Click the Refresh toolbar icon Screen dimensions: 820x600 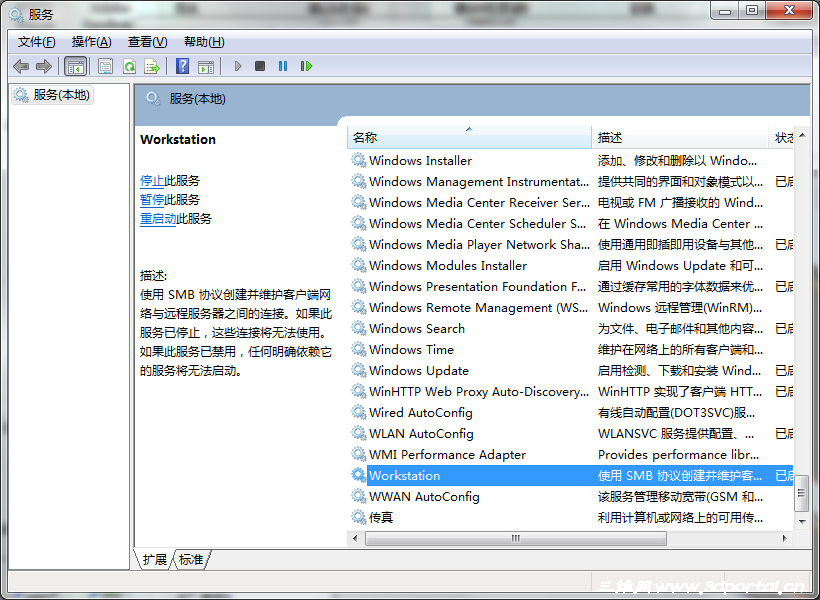[x=129, y=66]
